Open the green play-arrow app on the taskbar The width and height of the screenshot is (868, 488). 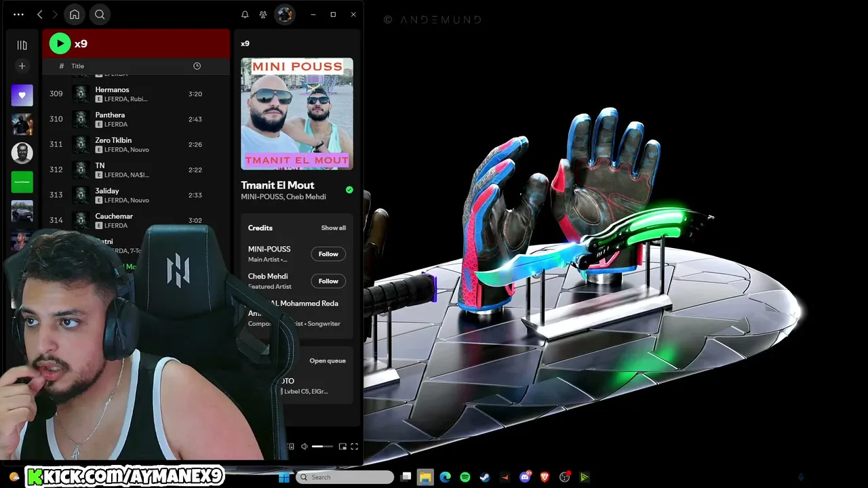[x=585, y=477]
